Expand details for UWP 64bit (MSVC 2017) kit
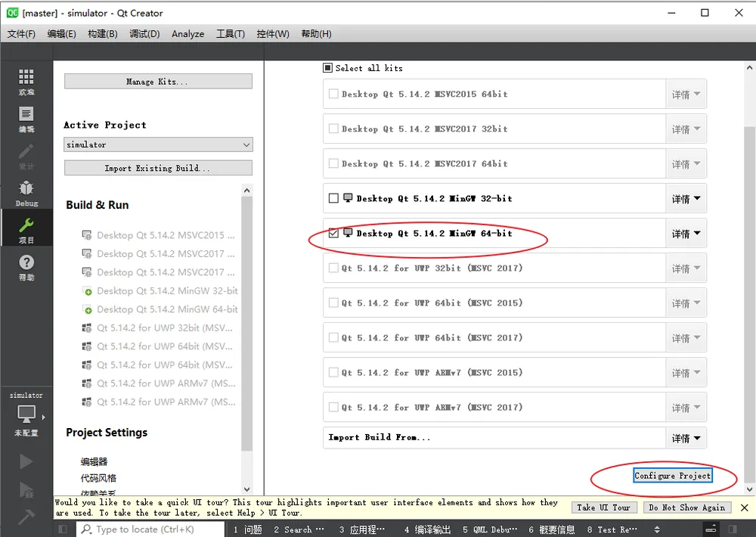 686,338
